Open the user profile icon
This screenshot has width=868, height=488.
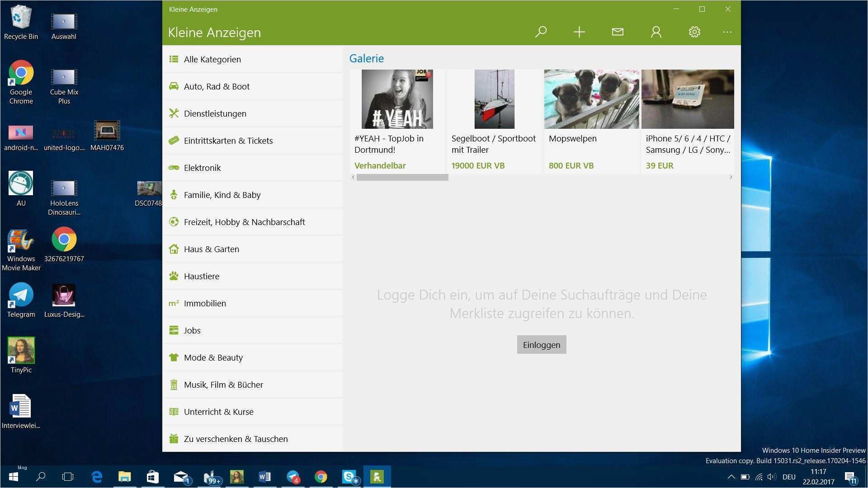656,32
